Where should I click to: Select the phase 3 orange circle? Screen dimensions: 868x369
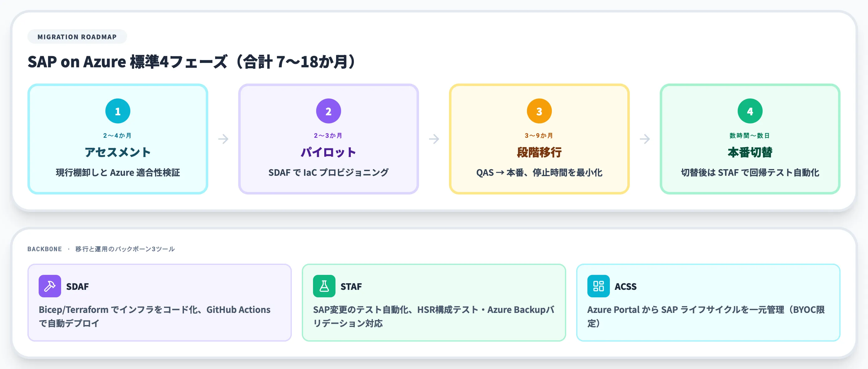coord(539,111)
